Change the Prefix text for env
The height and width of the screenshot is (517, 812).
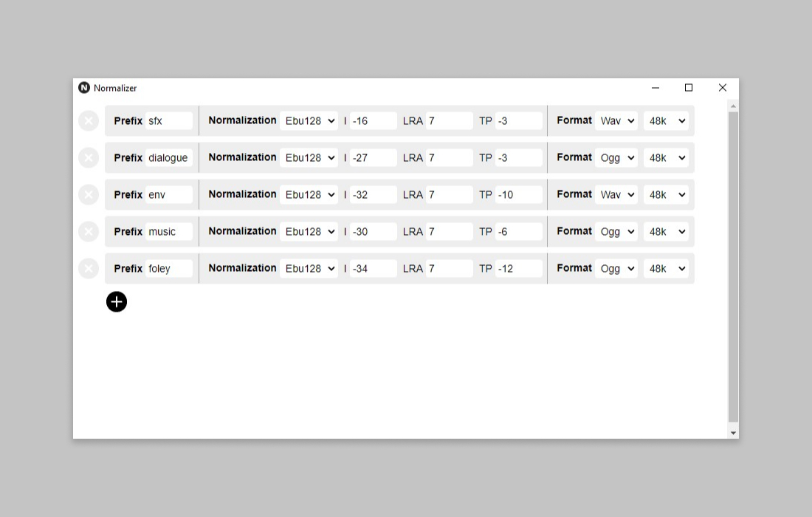pyautogui.click(x=170, y=194)
